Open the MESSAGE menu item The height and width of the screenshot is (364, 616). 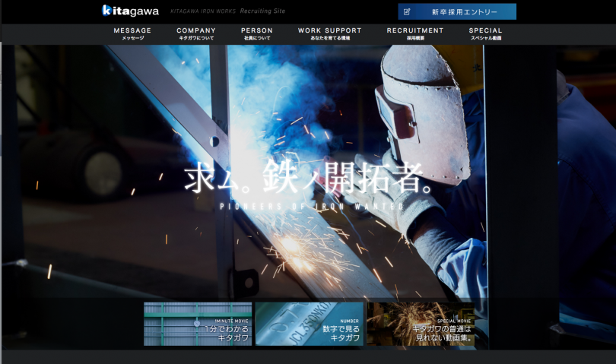(132, 33)
